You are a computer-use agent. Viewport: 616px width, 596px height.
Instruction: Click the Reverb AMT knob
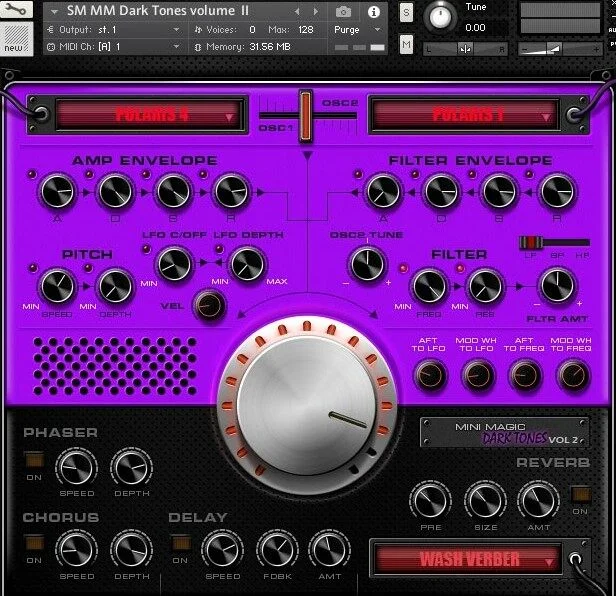click(538, 501)
